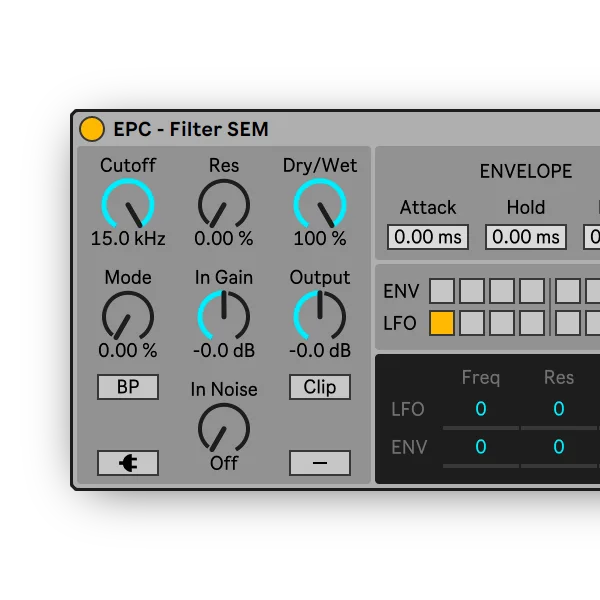Select the Attack 0.00 ms field
This screenshot has height=600, width=600.
pos(428,237)
